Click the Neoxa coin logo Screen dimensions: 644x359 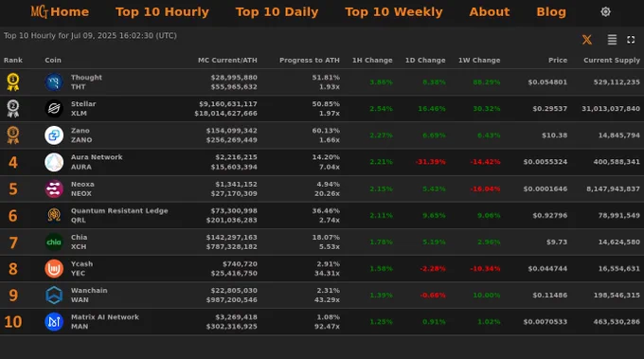tap(54, 188)
